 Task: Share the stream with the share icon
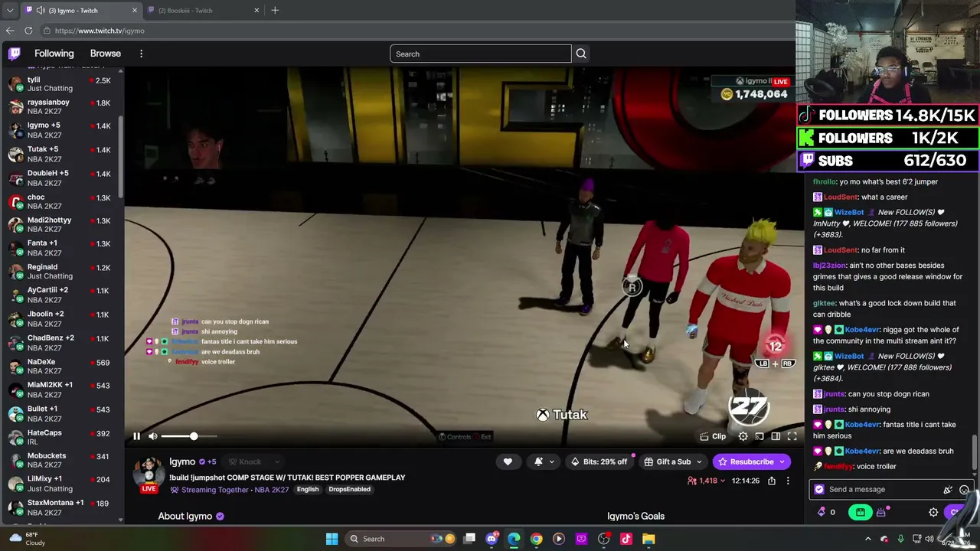pyautogui.click(x=772, y=481)
